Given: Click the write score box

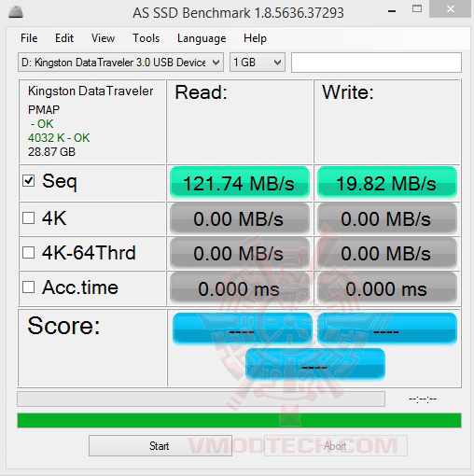Looking at the screenshot, I should pos(387,329).
